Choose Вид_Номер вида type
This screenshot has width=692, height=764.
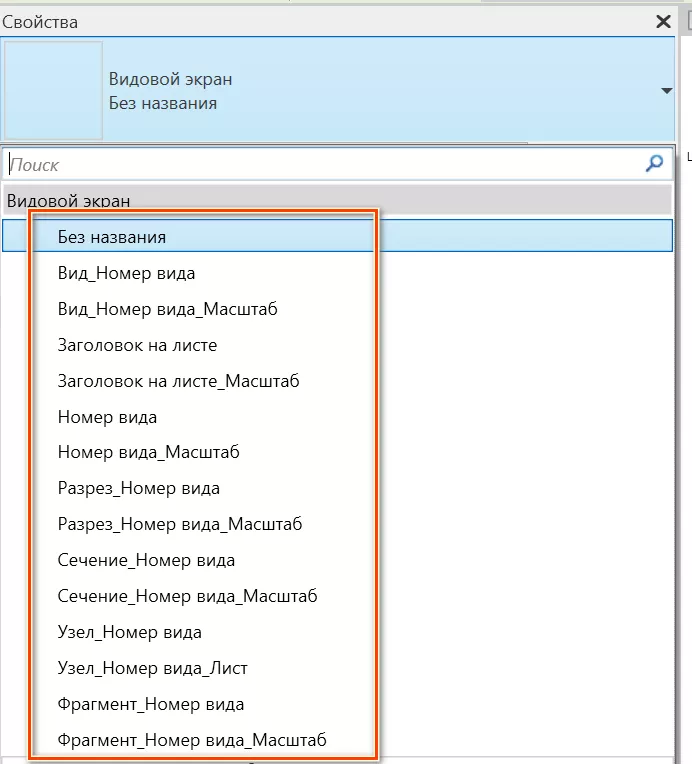[126, 273]
